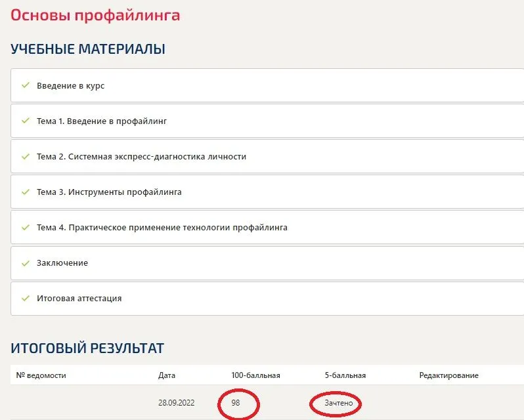This screenshot has height=420, width=524.
Task: Expand the Введение в курс section
Action: [x=70, y=86]
